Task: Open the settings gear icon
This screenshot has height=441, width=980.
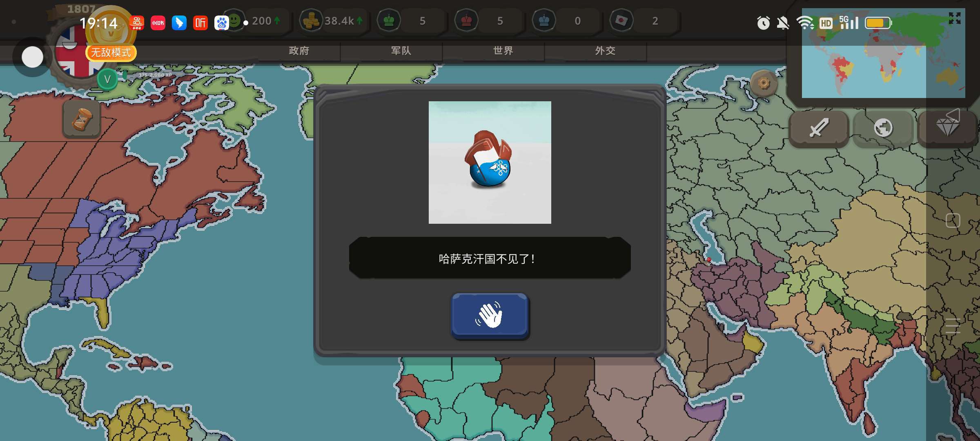Action: point(763,84)
